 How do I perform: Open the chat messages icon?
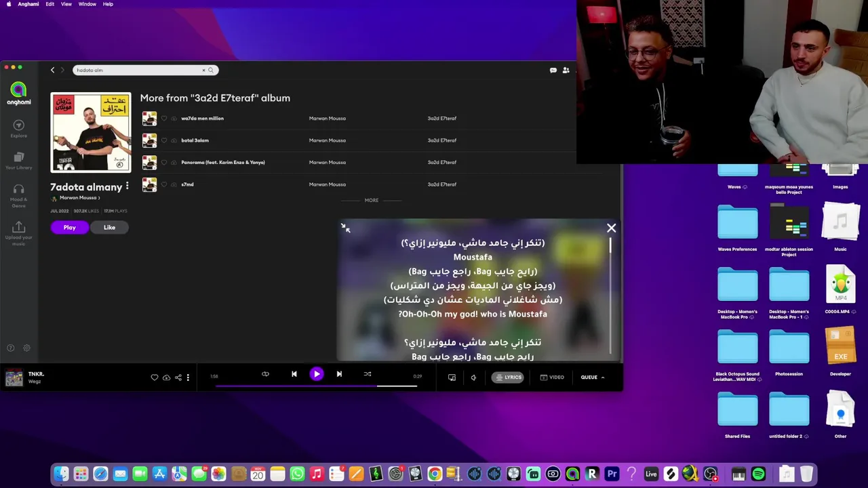tap(553, 70)
